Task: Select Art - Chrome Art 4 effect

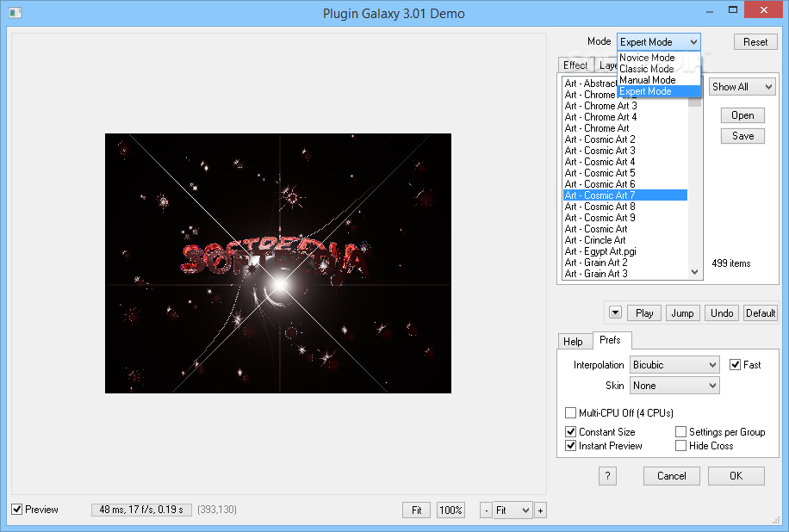Action: [x=625, y=117]
